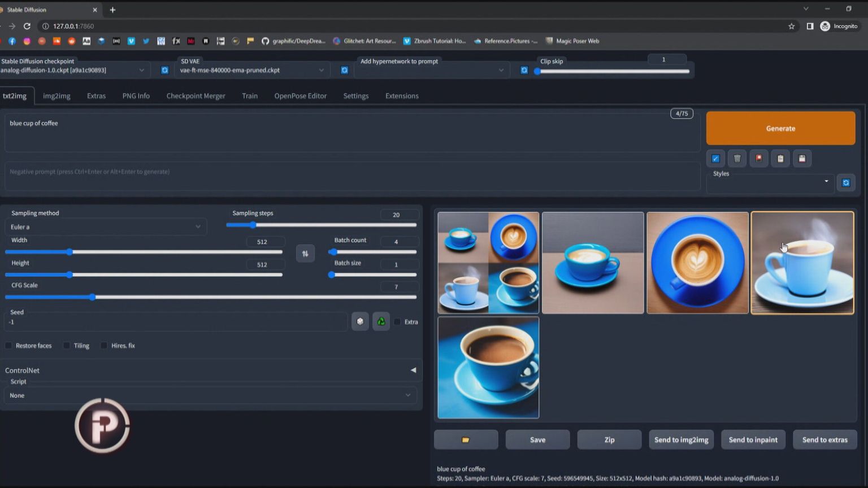Refresh the SD VAE list

point(344,70)
